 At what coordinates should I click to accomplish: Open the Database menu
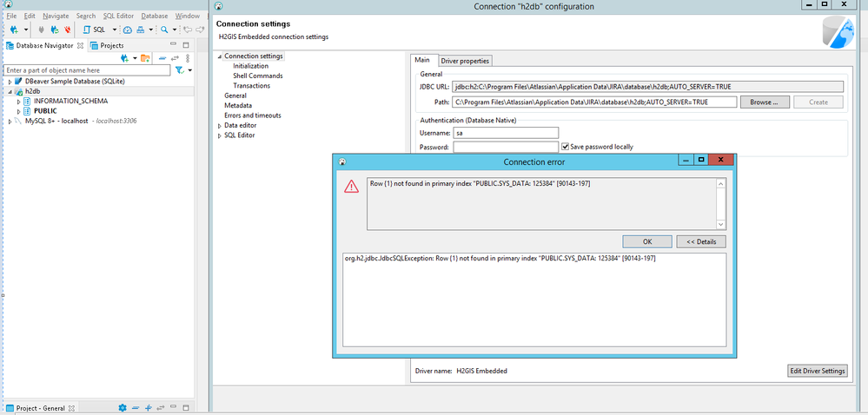click(155, 16)
